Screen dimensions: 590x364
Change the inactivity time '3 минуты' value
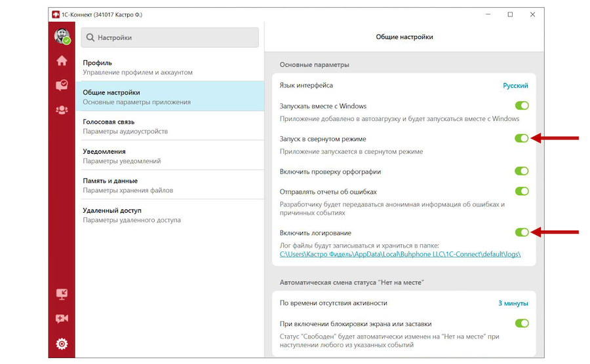(x=513, y=303)
